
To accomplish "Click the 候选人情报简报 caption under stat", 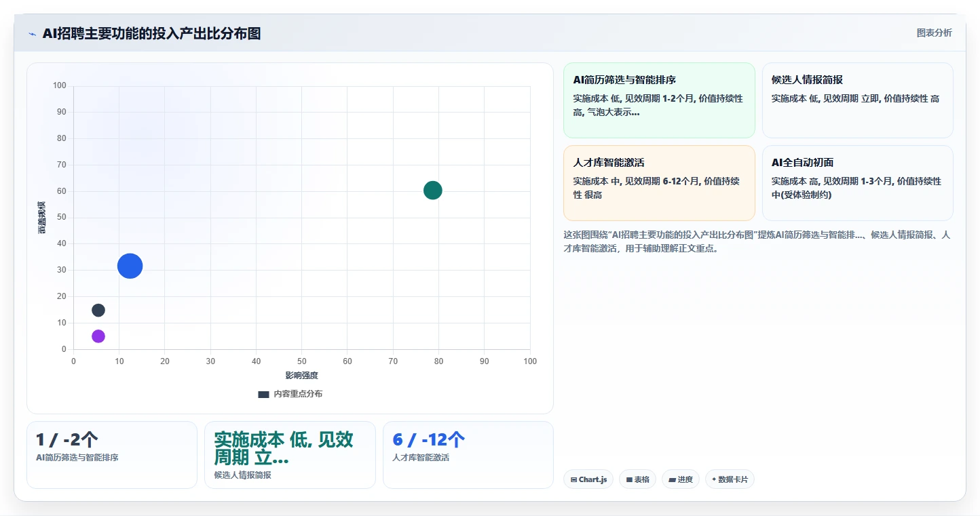I will [242, 475].
